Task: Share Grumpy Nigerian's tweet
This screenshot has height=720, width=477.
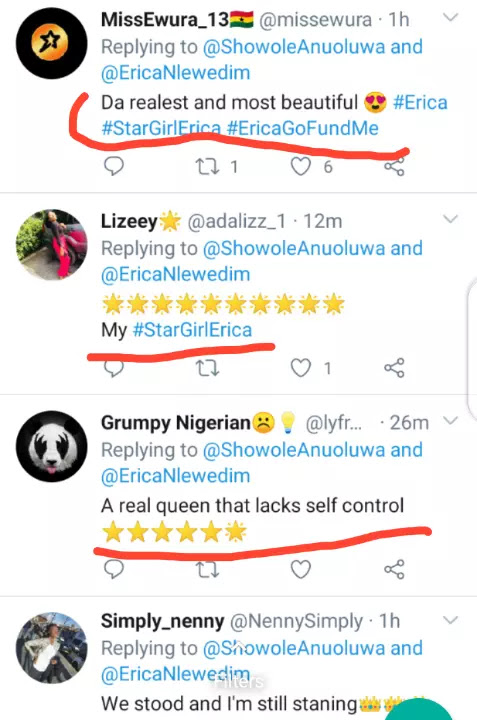Action: [394, 569]
